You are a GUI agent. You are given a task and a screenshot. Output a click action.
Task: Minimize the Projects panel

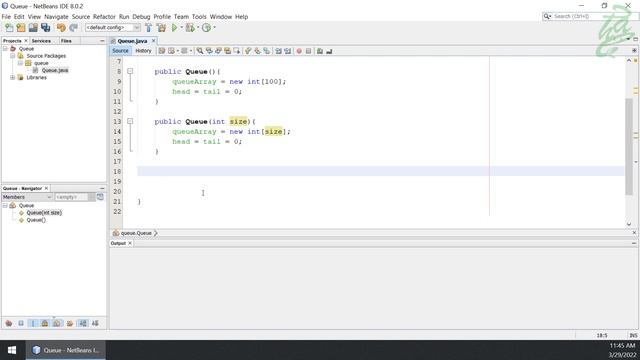coord(102,41)
